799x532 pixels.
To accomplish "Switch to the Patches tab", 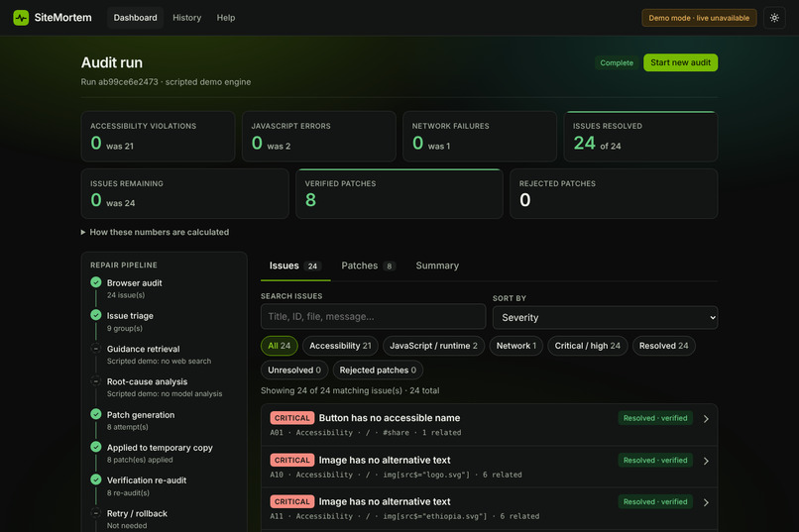I will tap(368, 266).
